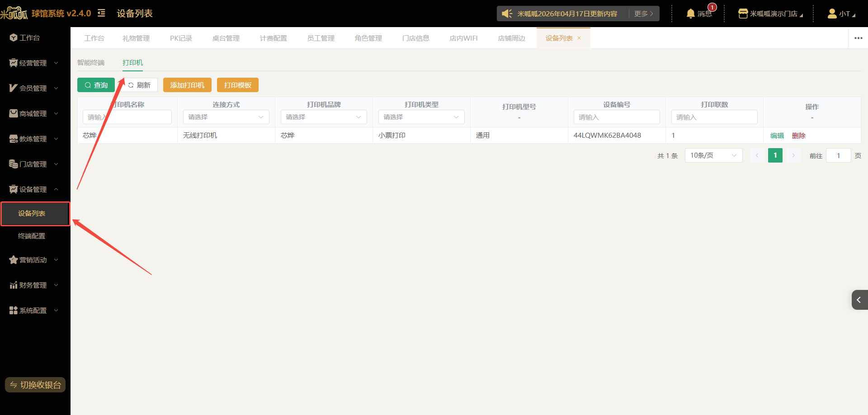Click the 刷新 refresh button
Viewport: 868px width, 415px height.
(139, 85)
